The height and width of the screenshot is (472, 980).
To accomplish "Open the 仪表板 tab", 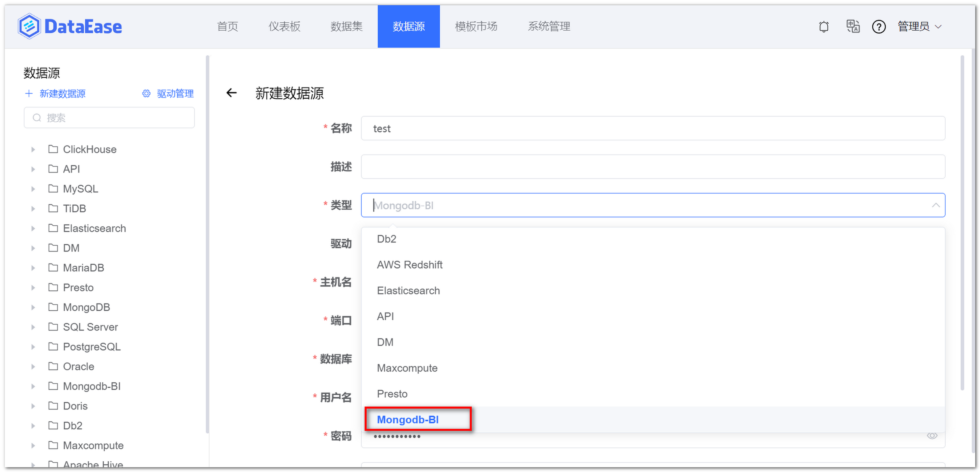I will (x=284, y=26).
